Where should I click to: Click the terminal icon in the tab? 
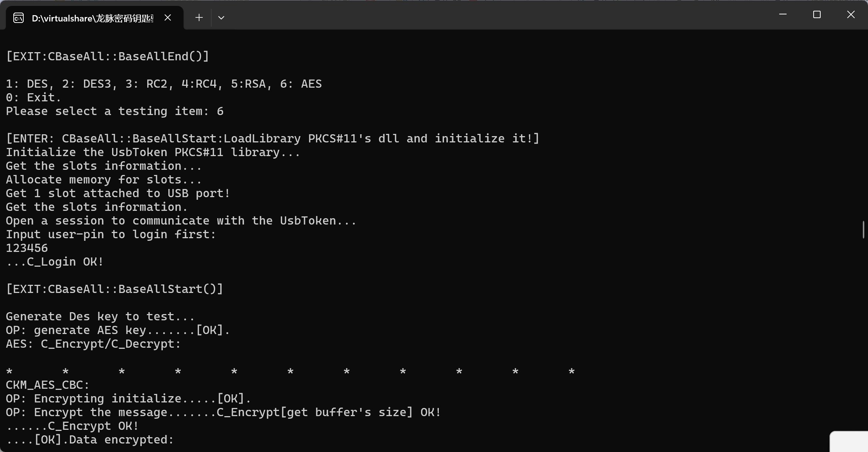pyautogui.click(x=18, y=18)
